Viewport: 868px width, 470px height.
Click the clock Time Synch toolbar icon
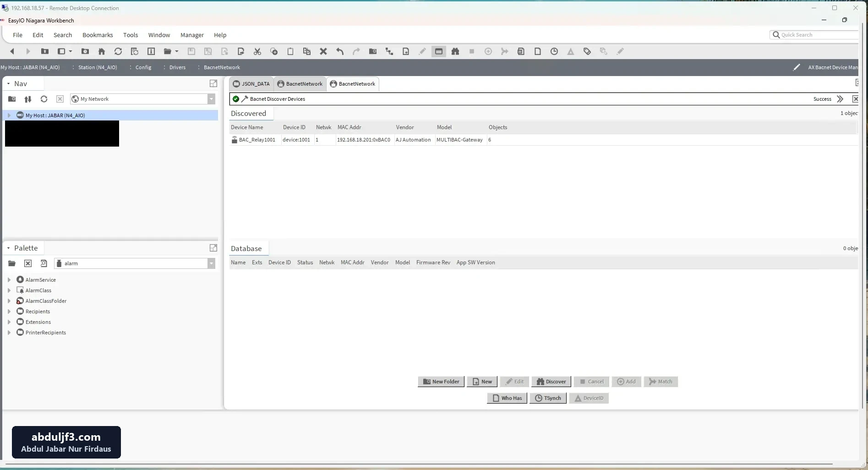(554, 51)
